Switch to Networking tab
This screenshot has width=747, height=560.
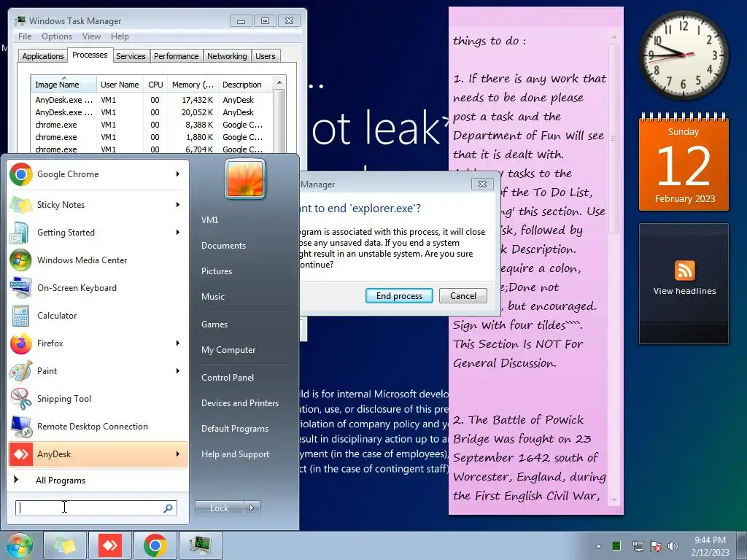(228, 56)
